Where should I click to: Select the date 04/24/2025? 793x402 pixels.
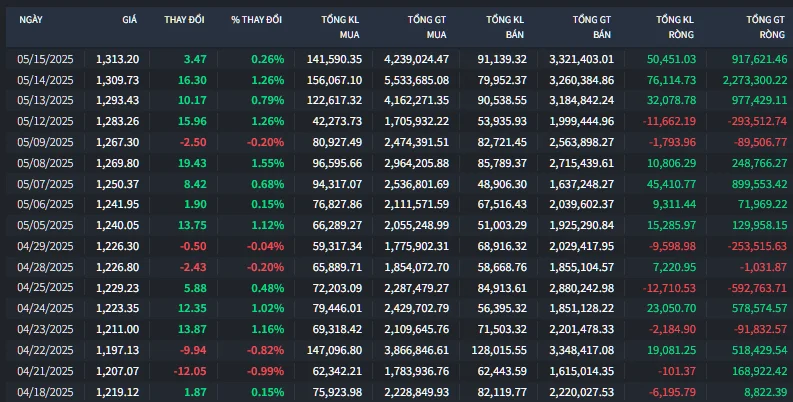tap(45, 308)
